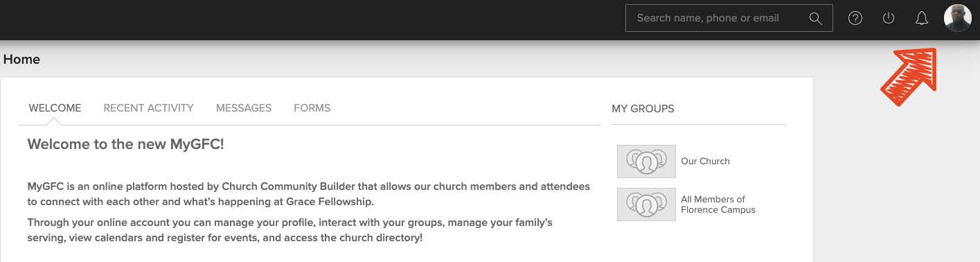Open the help question mark icon
Image resolution: width=980 pixels, height=262 pixels.
point(855,19)
